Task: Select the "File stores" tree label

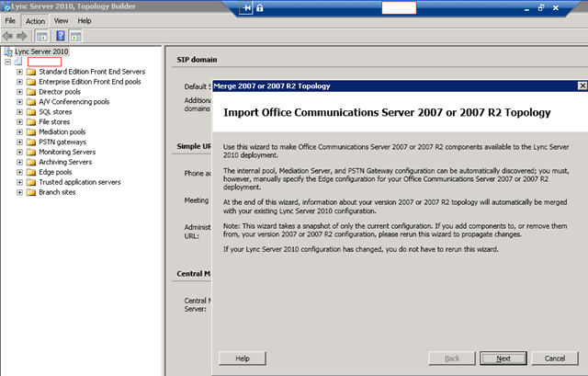Action: [x=54, y=122]
